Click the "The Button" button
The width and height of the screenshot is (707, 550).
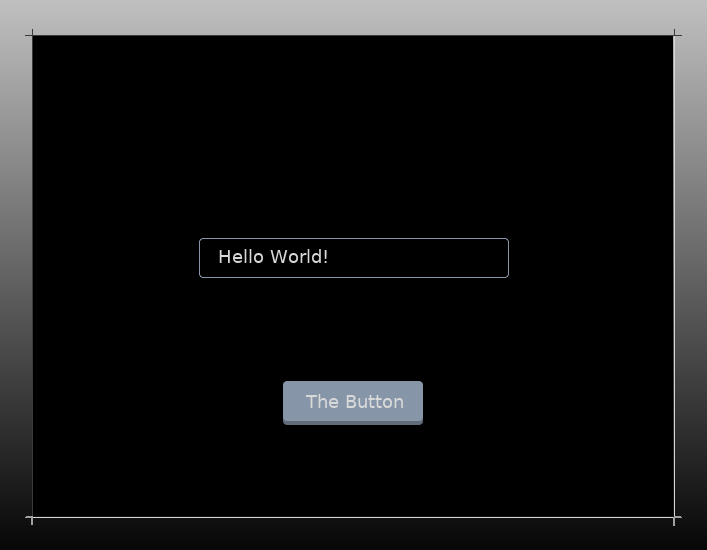[x=353, y=402]
